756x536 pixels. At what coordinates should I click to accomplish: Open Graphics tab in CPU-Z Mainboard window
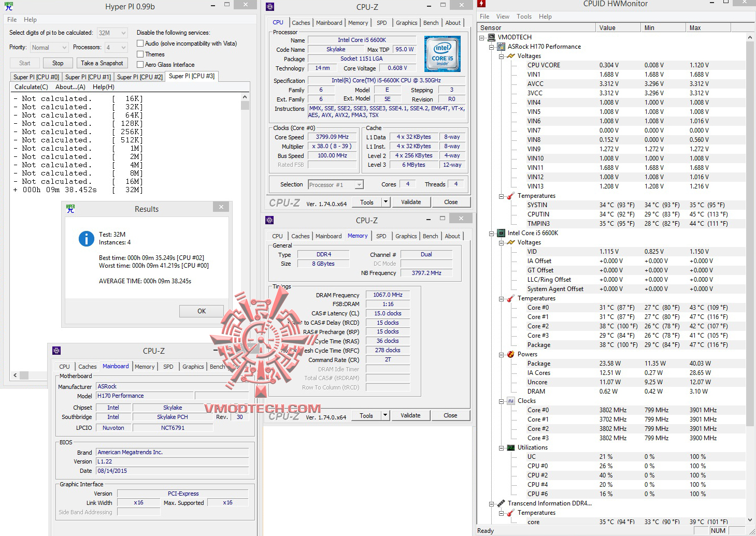[x=193, y=367]
